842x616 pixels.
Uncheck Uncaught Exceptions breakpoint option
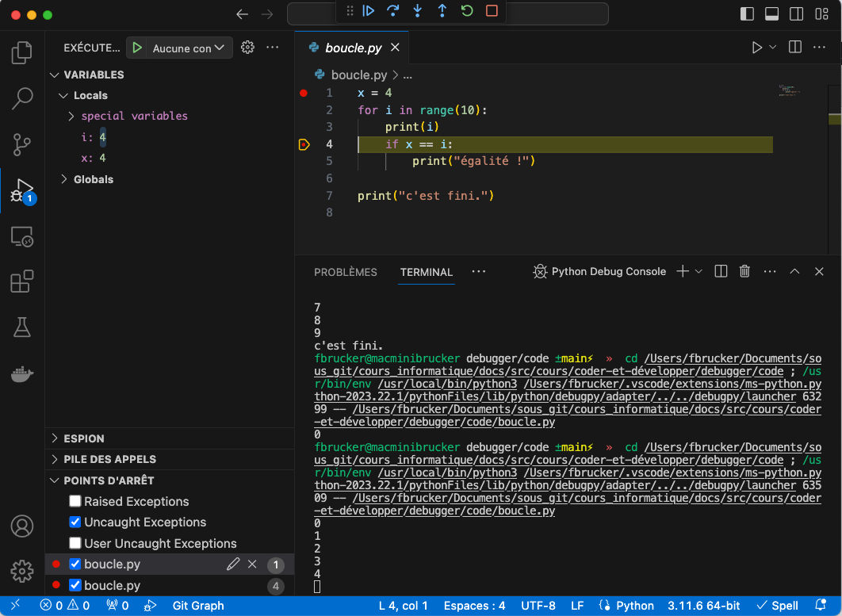pyautogui.click(x=75, y=522)
